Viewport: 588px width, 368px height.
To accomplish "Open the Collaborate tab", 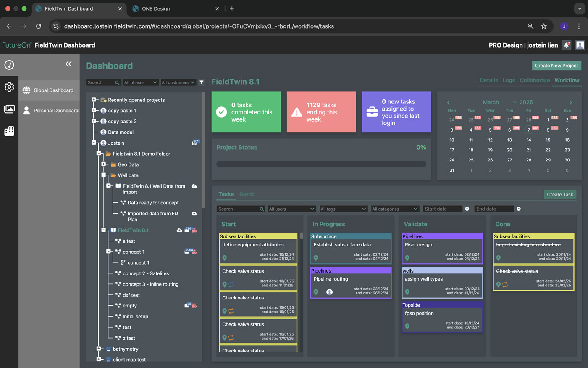I will coord(534,80).
